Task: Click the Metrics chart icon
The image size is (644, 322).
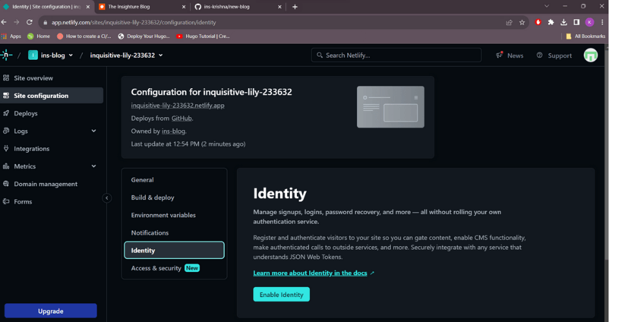Action: point(6,166)
